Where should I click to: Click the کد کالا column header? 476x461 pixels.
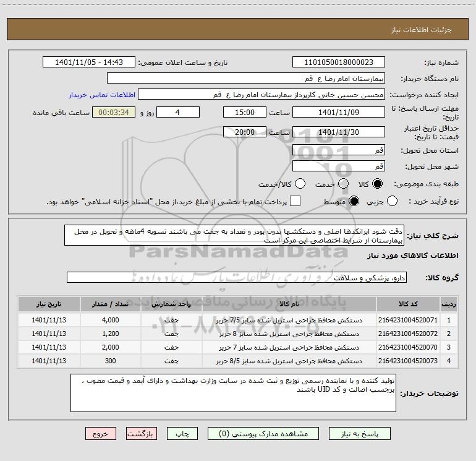(x=408, y=304)
